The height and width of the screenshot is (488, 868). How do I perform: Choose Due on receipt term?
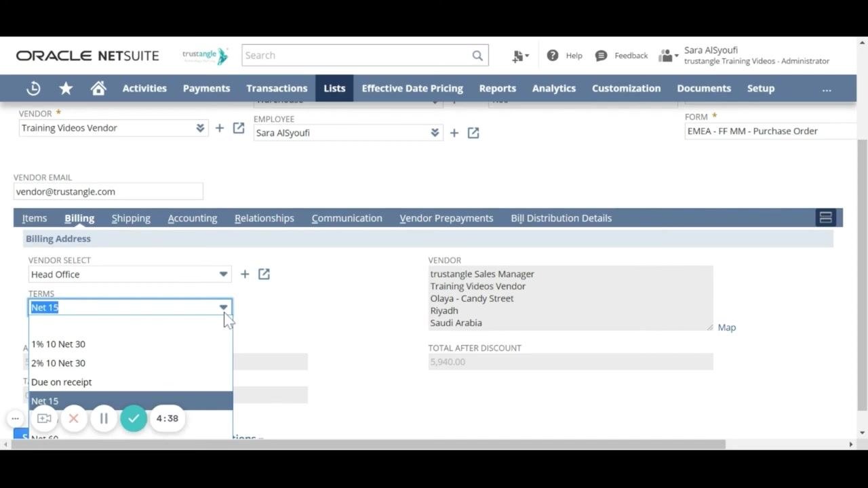[131, 382]
